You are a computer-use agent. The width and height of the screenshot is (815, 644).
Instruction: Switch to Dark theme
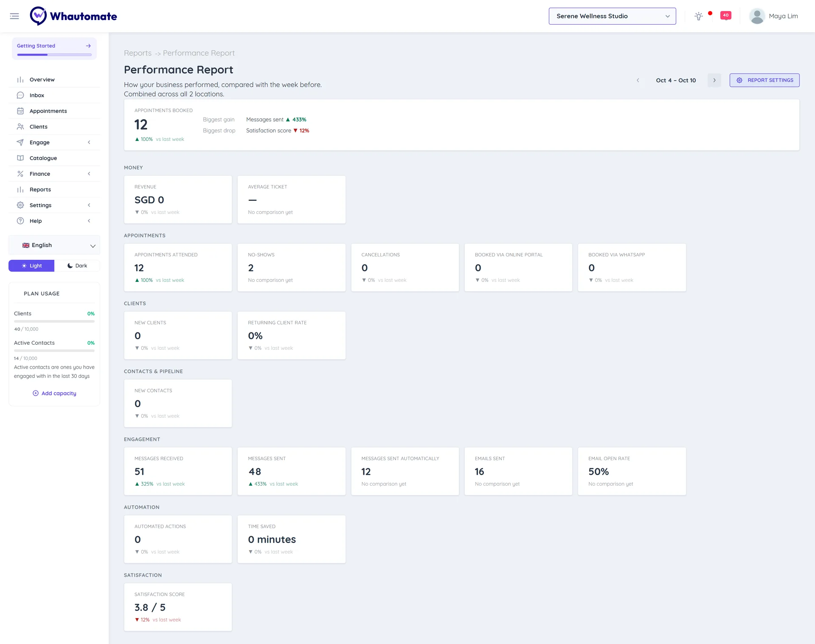[77, 266]
